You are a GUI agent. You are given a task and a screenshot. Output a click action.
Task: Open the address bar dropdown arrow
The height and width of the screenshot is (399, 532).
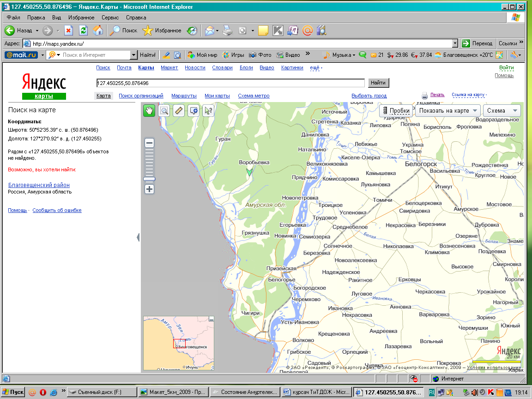click(x=455, y=43)
